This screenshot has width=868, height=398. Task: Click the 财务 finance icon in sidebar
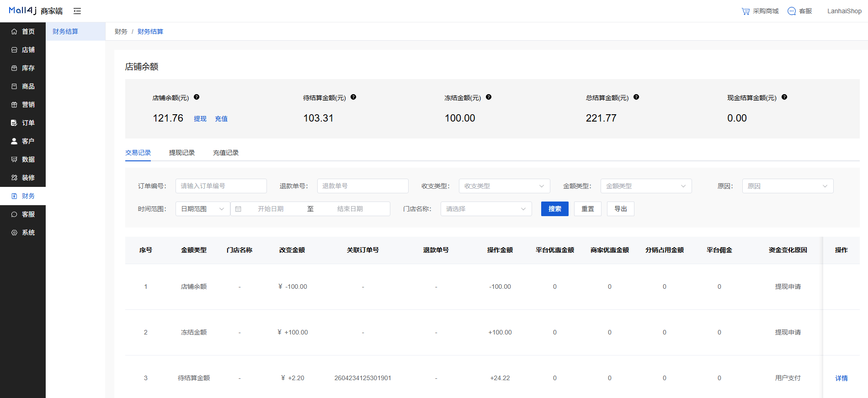tap(14, 196)
